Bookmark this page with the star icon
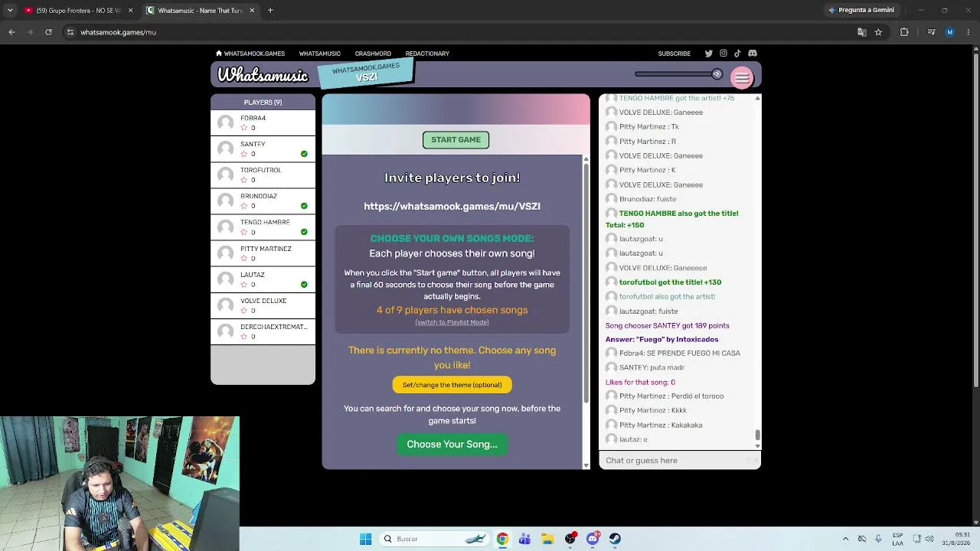Image resolution: width=980 pixels, height=551 pixels. point(878,32)
